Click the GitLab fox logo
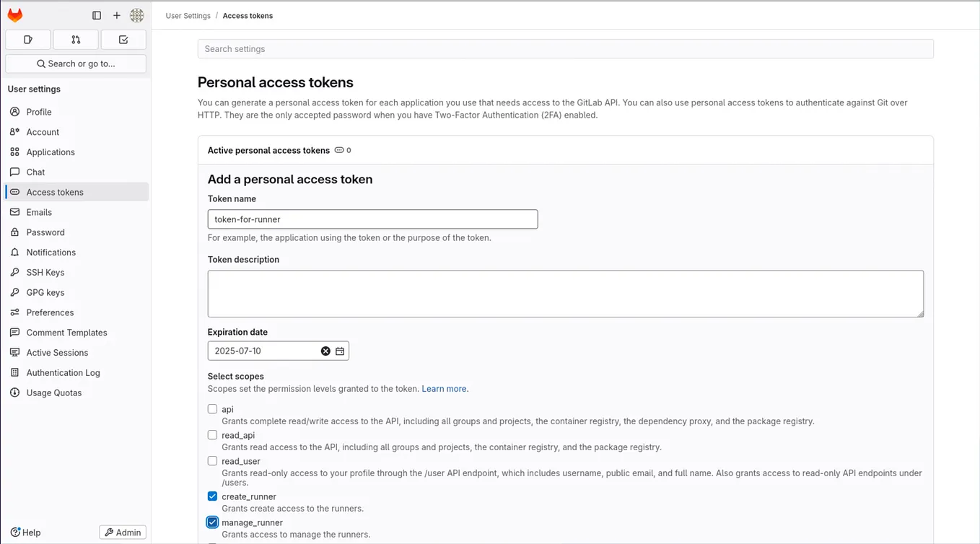This screenshot has width=980, height=544. (14, 14)
